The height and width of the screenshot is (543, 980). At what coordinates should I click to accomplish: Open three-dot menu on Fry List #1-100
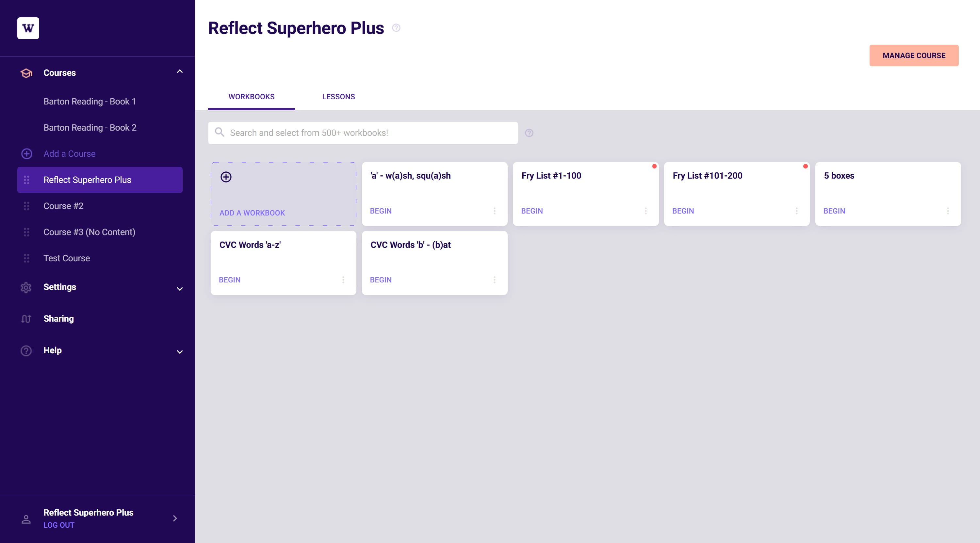pyautogui.click(x=645, y=211)
